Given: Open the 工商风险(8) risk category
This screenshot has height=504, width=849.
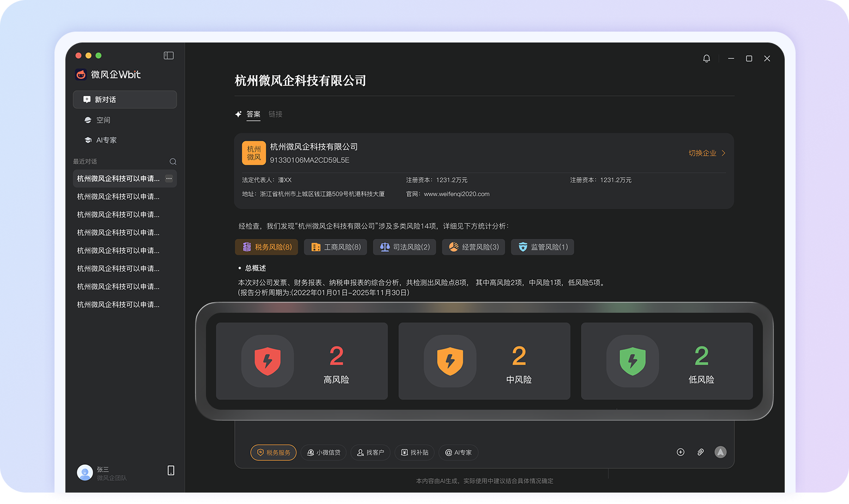Looking at the screenshot, I should click(x=316, y=247).
